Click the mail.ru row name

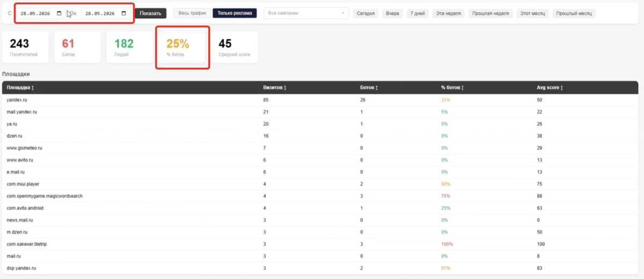pyautogui.click(x=13, y=256)
